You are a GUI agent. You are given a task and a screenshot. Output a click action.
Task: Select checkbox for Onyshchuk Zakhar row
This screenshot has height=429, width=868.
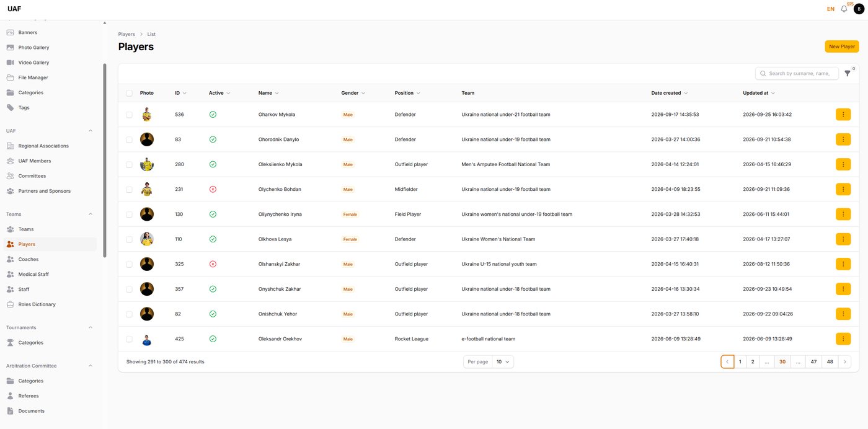coord(129,289)
